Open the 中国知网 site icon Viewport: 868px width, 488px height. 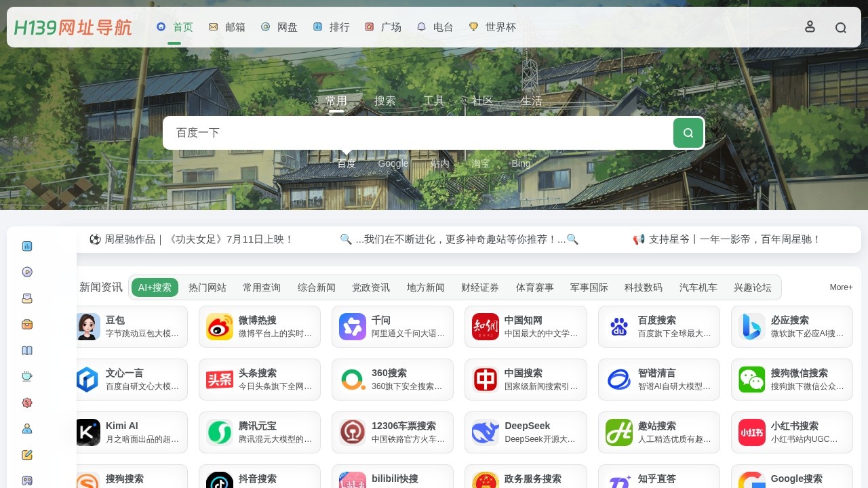coord(486,327)
